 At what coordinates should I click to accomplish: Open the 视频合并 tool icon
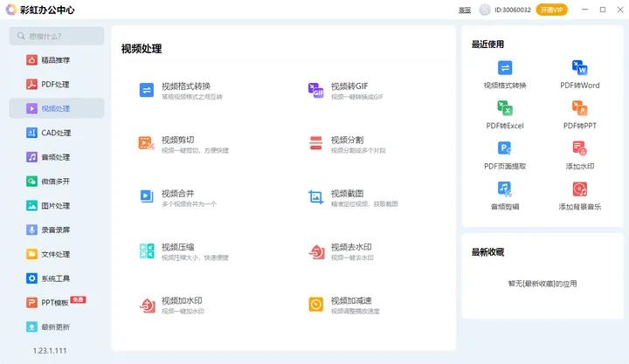point(147,196)
